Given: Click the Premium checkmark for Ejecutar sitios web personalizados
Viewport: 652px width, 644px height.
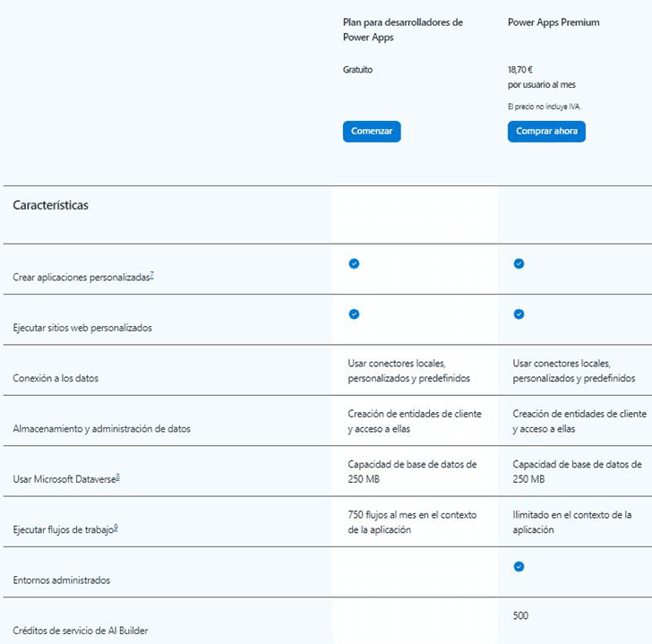Looking at the screenshot, I should click(x=519, y=313).
